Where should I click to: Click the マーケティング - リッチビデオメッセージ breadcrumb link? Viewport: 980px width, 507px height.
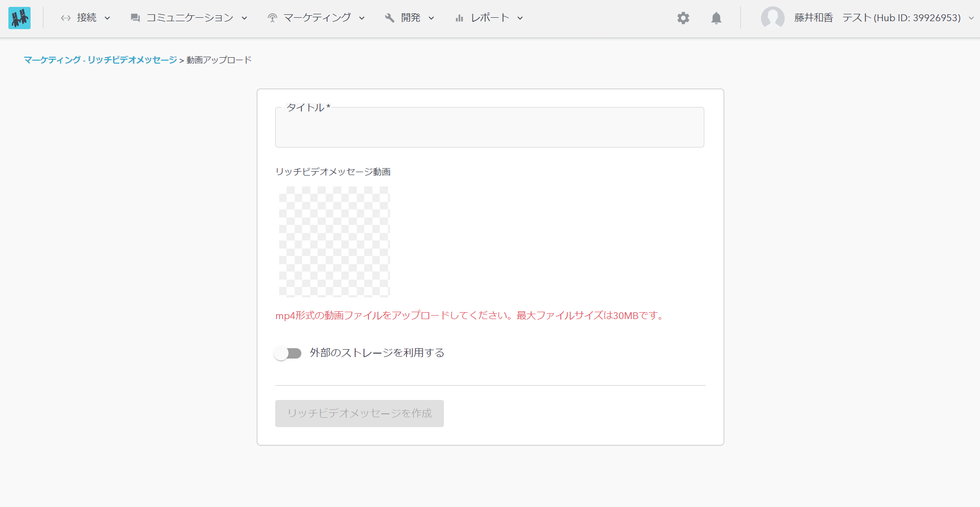100,60
